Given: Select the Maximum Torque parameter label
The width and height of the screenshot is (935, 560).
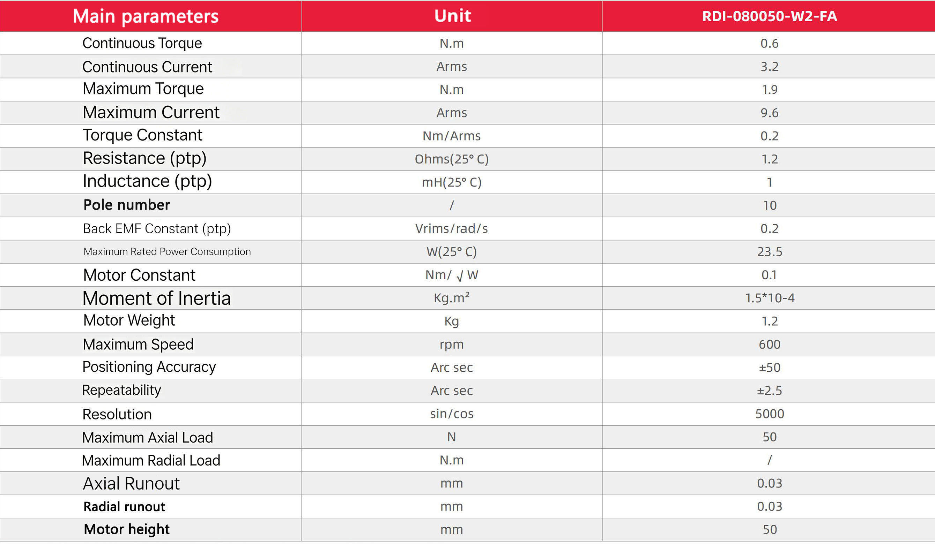Looking at the screenshot, I should 143,89.
